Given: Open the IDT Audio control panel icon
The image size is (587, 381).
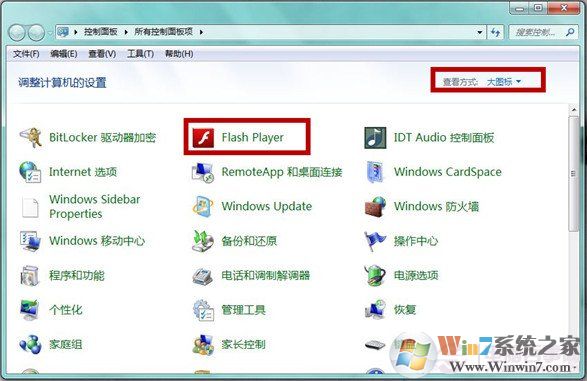Looking at the screenshot, I should click(375, 137).
